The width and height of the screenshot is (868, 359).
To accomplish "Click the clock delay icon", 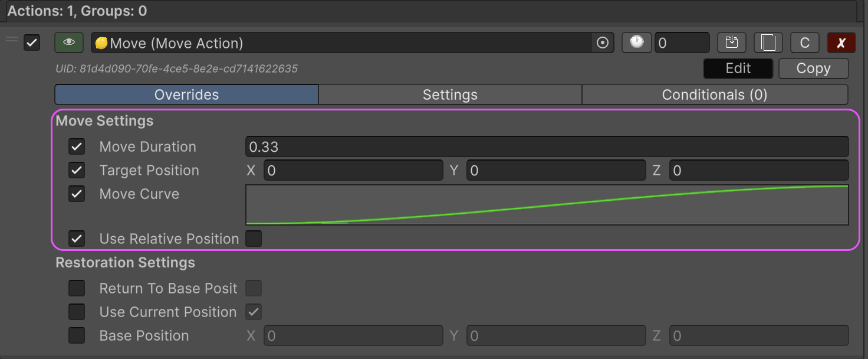I will [x=636, y=43].
